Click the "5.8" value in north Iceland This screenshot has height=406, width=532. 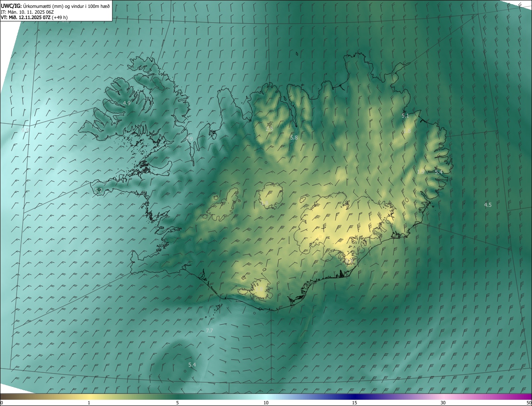[294, 137]
